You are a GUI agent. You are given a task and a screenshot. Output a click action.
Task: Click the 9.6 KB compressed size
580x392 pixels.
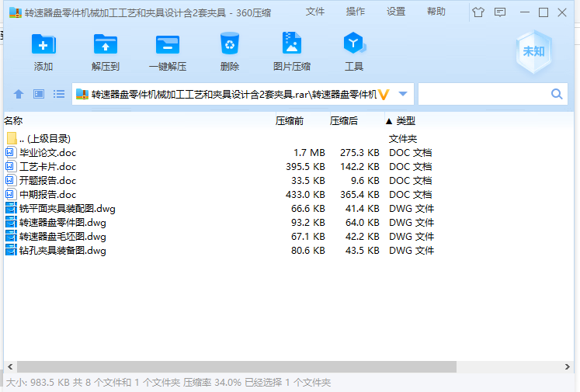365,181
